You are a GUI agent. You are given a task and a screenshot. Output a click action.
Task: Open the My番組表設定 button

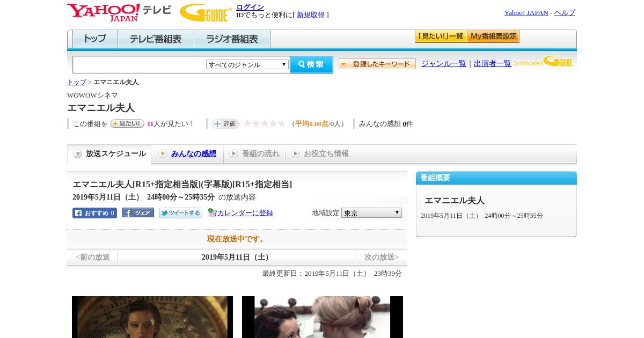tap(493, 36)
